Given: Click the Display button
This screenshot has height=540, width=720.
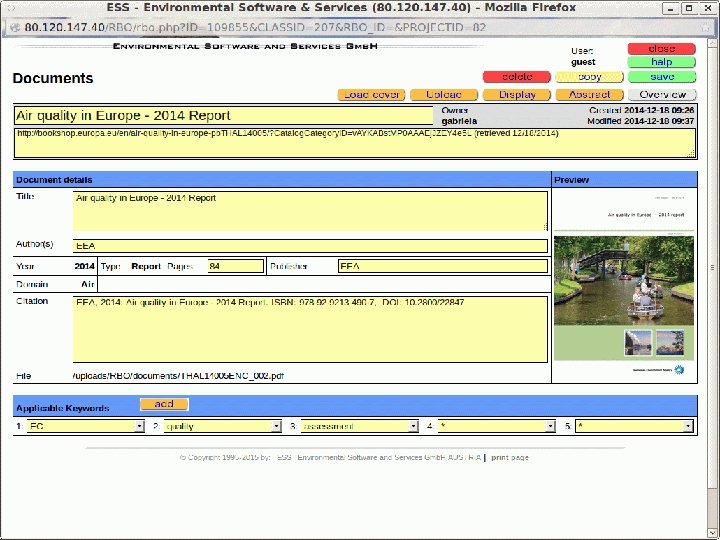Looking at the screenshot, I should (517, 95).
